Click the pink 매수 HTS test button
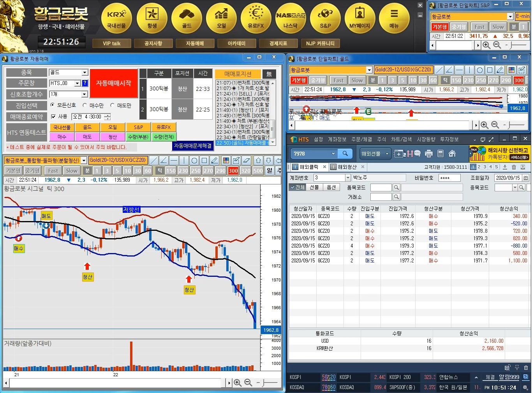Image resolution: width=532 pixels, height=393 pixels. (x=62, y=137)
